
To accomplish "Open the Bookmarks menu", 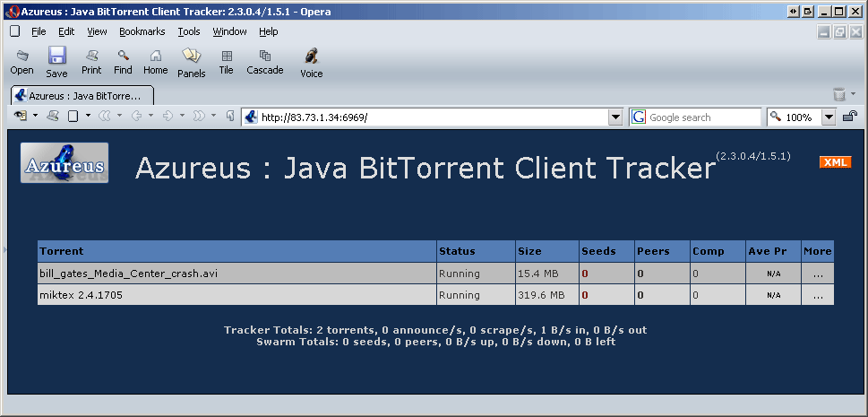I will pos(142,31).
